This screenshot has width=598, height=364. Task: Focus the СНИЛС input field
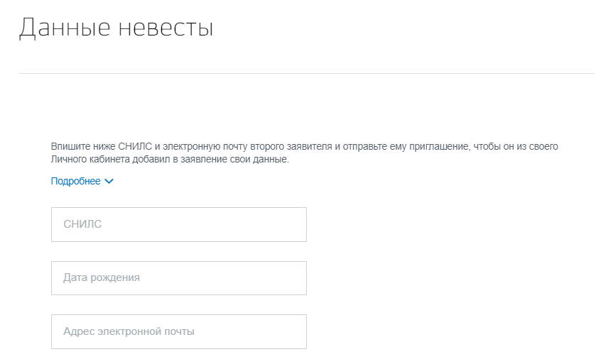pyautogui.click(x=178, y=224)
